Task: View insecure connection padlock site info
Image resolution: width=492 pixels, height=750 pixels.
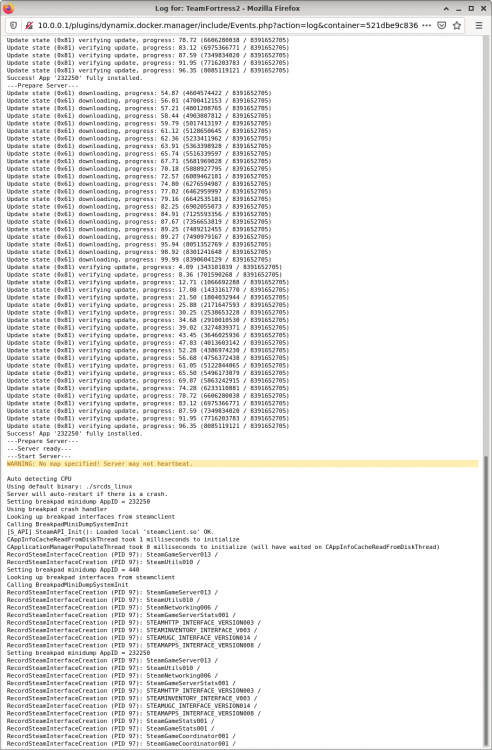Action: (x=29, y=25)
